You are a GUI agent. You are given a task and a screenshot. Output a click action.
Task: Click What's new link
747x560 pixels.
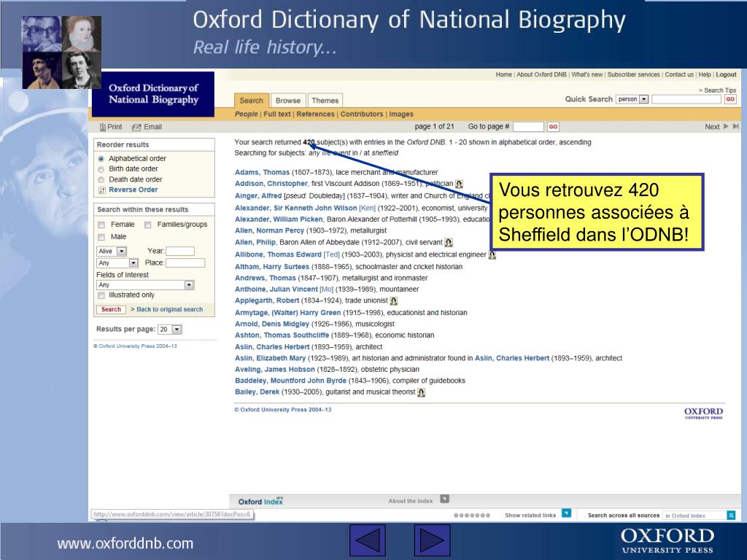coord(587,75)
